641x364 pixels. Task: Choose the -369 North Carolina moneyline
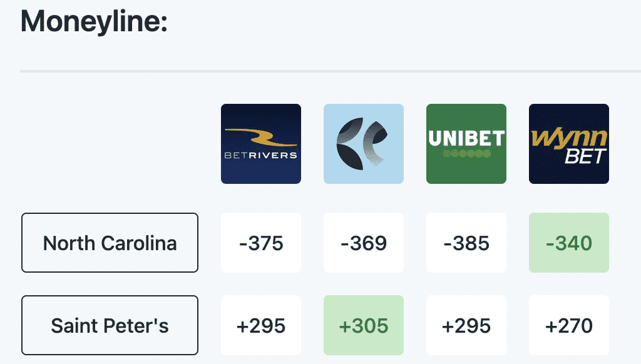(x=364, y=243)
